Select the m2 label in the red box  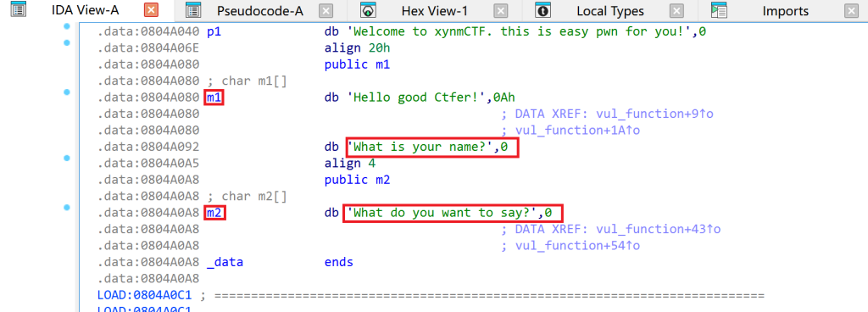tap(214, 213)
